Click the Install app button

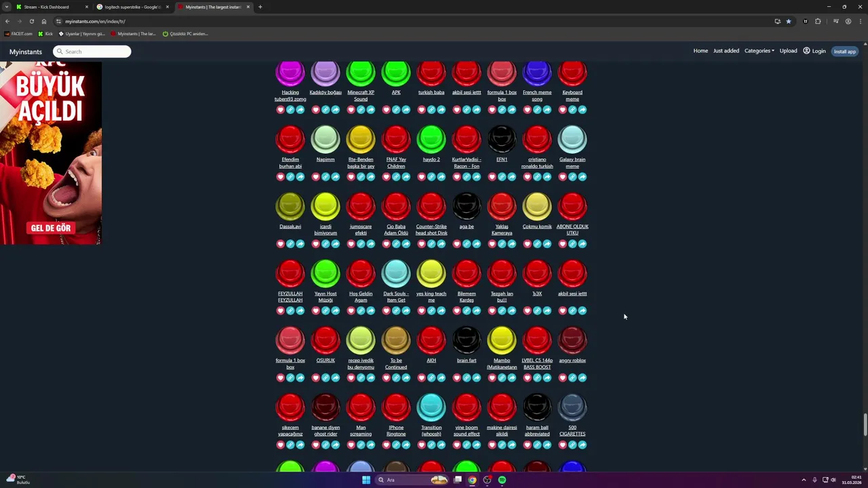tap(844, 52)
